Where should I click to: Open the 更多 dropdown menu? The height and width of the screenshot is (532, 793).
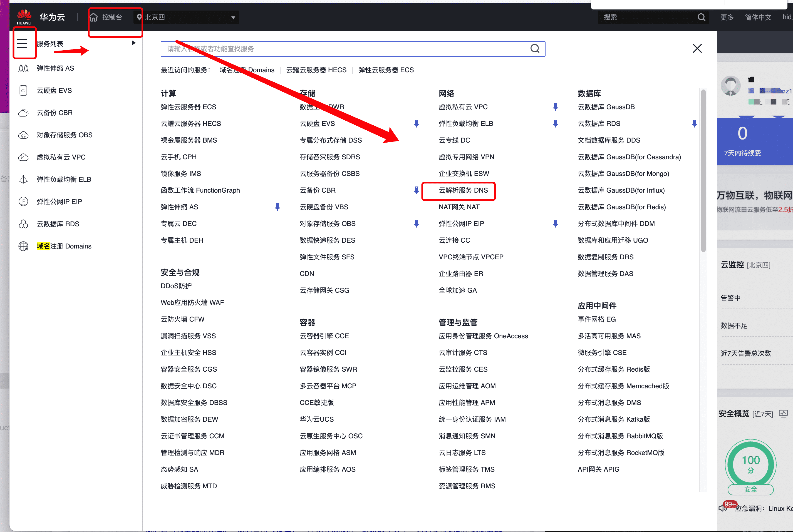click(x=727, y=17)
